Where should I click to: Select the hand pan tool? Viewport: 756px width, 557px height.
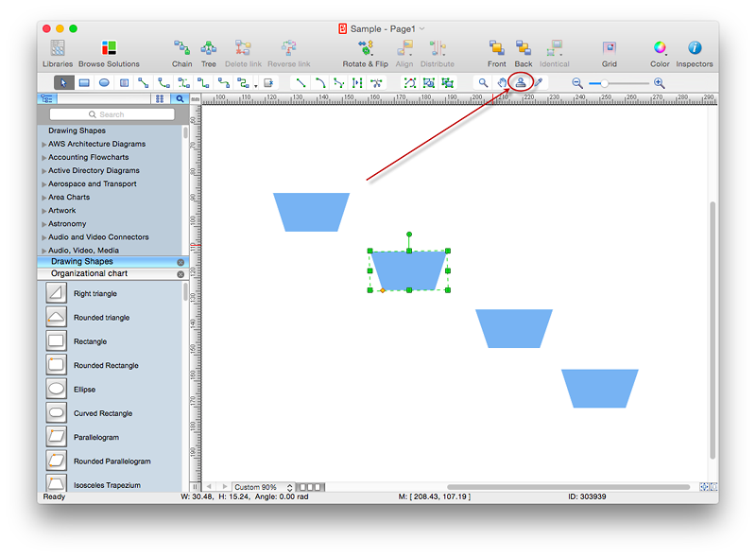pyautogui.click(x=502, y=83)
